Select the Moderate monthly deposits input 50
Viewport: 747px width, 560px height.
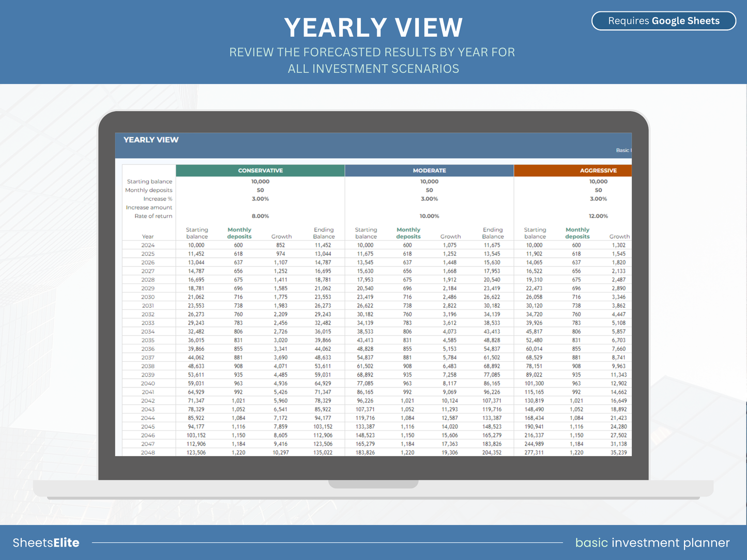click(x=429, y=190)
